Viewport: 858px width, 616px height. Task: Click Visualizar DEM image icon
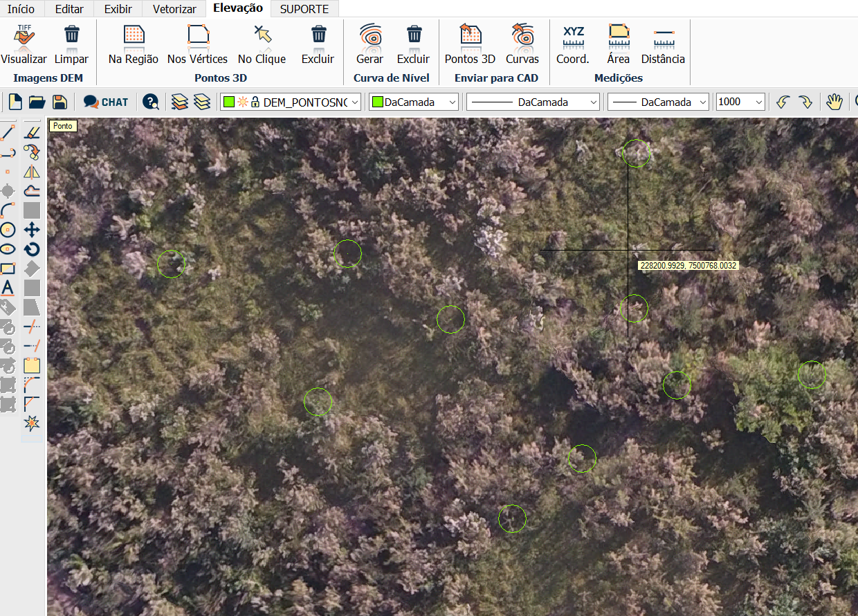[x=24, y=44]
